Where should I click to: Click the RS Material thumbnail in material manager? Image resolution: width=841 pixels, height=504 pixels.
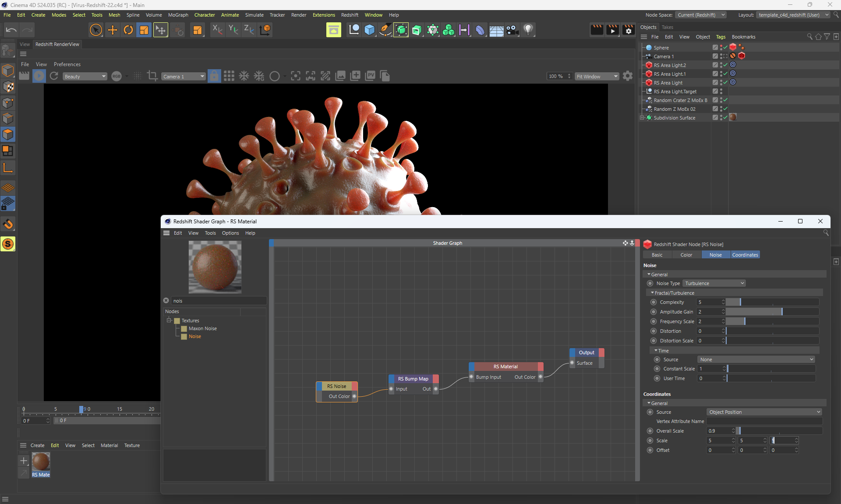(41, 462)
